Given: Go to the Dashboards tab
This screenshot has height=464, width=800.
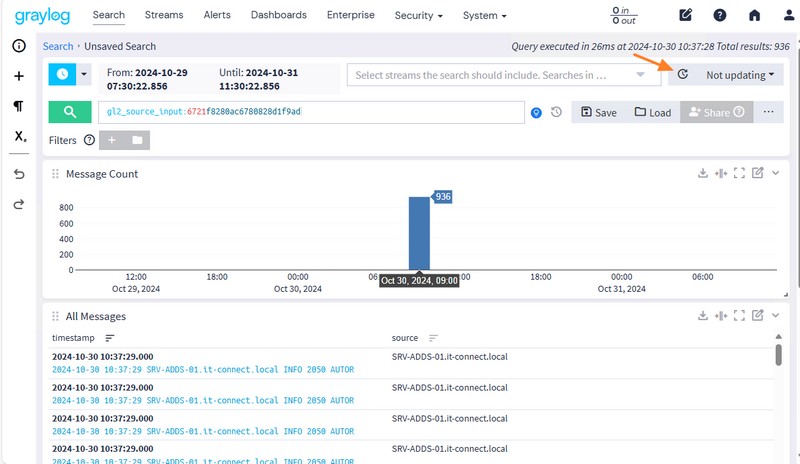Looking at the screenshot, I should click(279, 16).
